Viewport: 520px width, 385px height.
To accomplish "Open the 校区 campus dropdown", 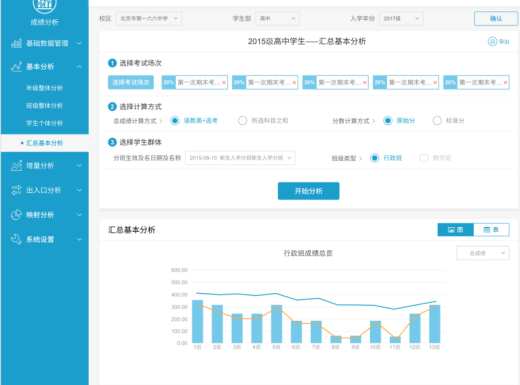I will [149, 18].
